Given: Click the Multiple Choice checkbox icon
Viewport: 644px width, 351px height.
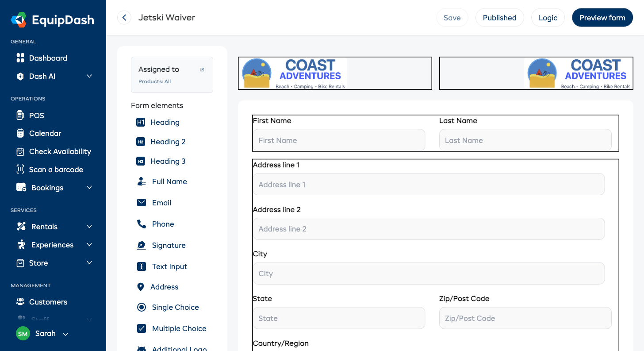Looking at the screenshot, I should (142, 328).
